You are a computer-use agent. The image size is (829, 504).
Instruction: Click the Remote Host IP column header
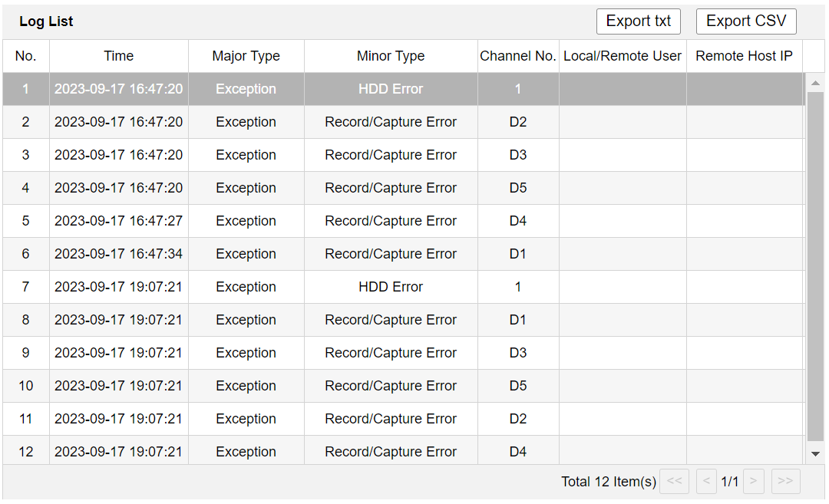tap(744, 56)
